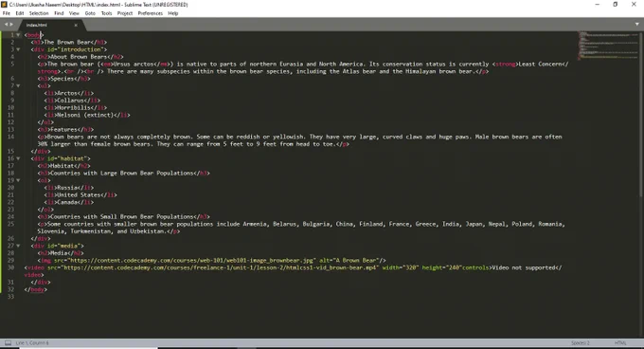The image size is (644, 349).
Task: Collapse the body tag fold on line 1
Action: point(18,35)
